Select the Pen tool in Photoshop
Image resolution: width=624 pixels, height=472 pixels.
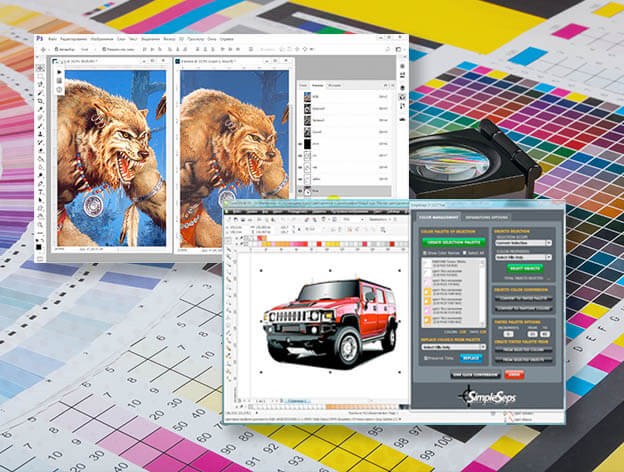(40, 183)
